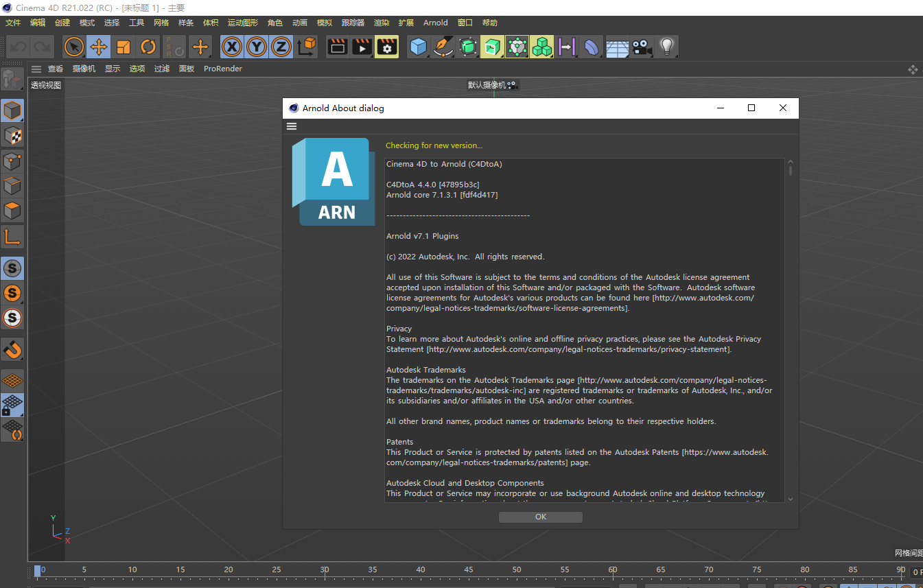Image resolution: width=923 pixels, height=588 pixels.
Task: Create a Camera object
Action: pos(642,47)
